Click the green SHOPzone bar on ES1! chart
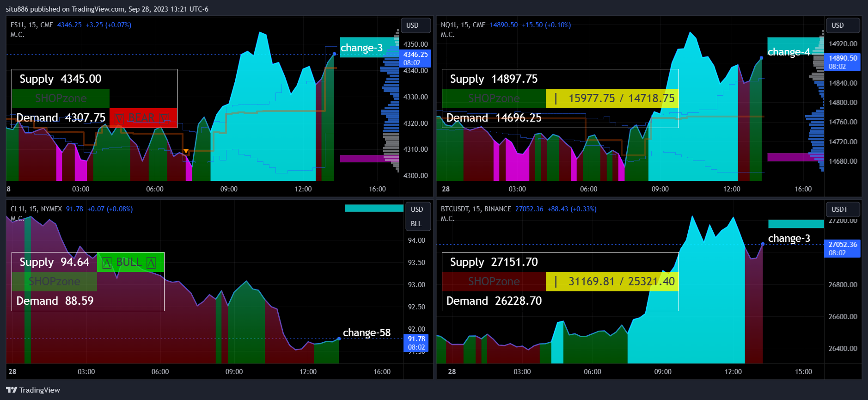 point(61,98)
